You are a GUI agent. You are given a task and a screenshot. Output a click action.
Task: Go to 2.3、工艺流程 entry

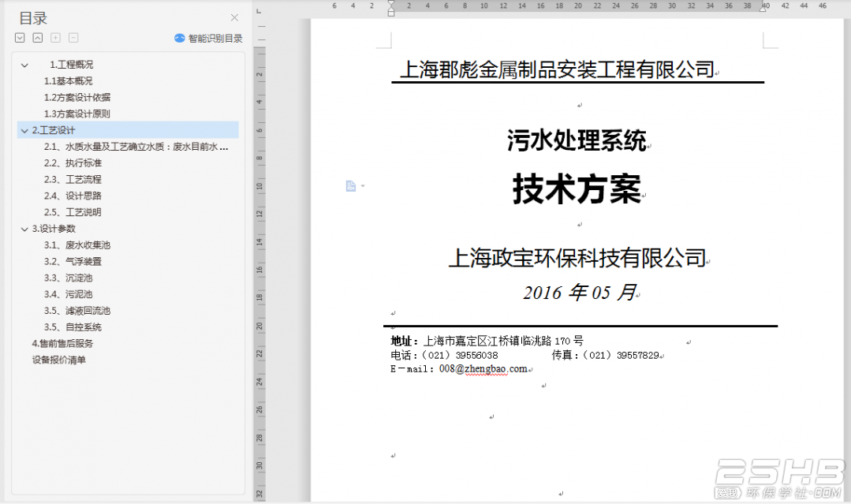point(73,179)
